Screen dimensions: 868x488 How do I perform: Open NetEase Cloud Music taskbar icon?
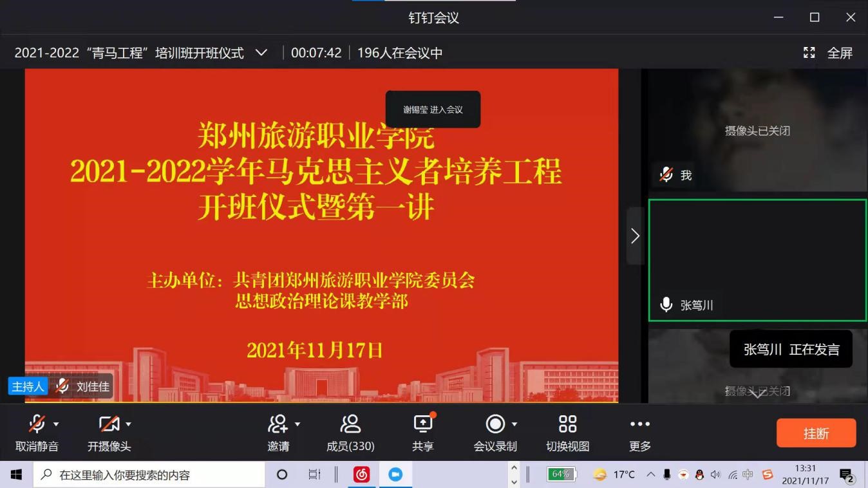point(361,475)
